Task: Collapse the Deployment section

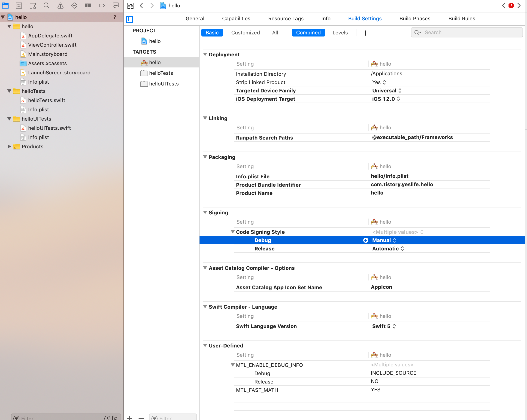Action: click(x=205, y=54)
